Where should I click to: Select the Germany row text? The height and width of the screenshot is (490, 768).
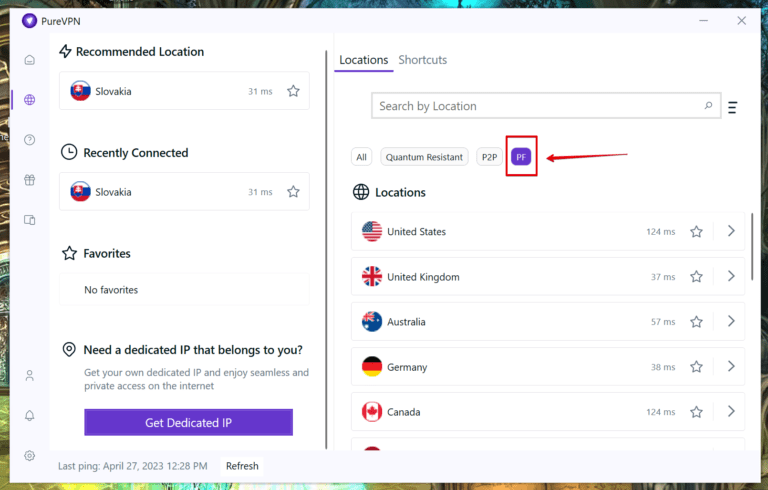(x=407, y=367)
